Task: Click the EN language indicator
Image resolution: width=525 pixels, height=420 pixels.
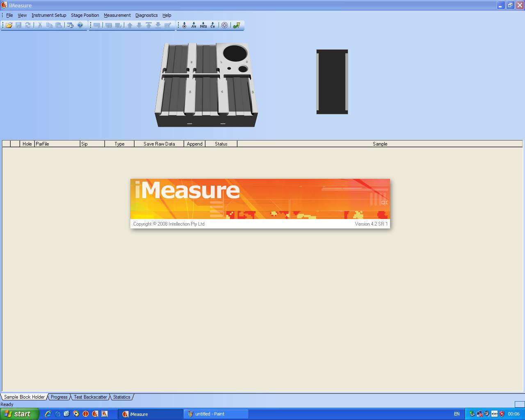Action: [457, 414]
